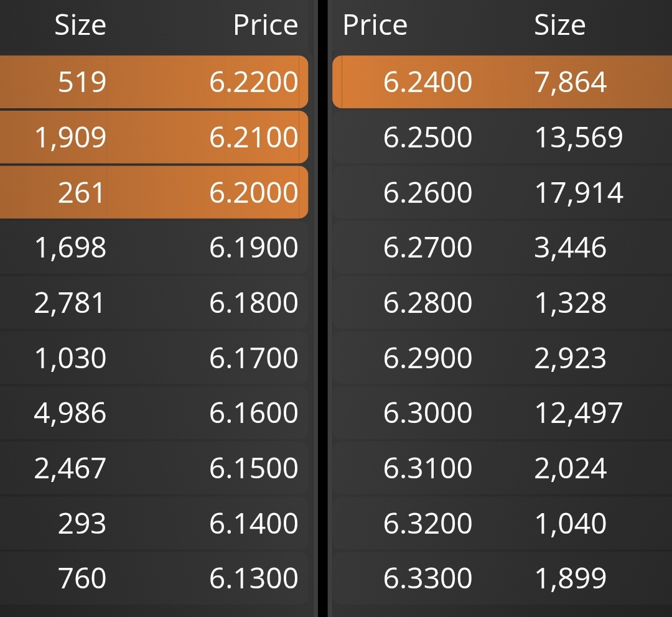Select the ask price 6.2800 row
This screenshot has height=617, width=672.
tap(502, 302)
